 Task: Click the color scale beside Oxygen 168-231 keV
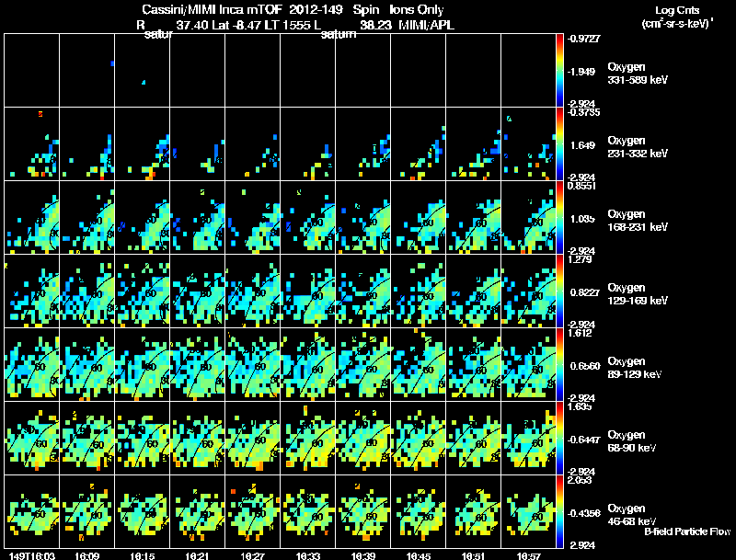(x=559, y=218)
